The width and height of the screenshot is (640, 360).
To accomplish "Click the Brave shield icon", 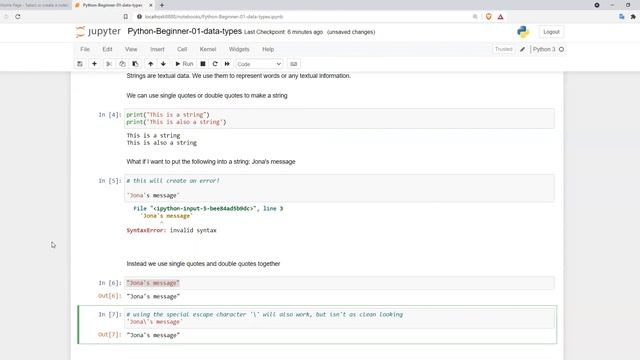I will click(489, 17).
